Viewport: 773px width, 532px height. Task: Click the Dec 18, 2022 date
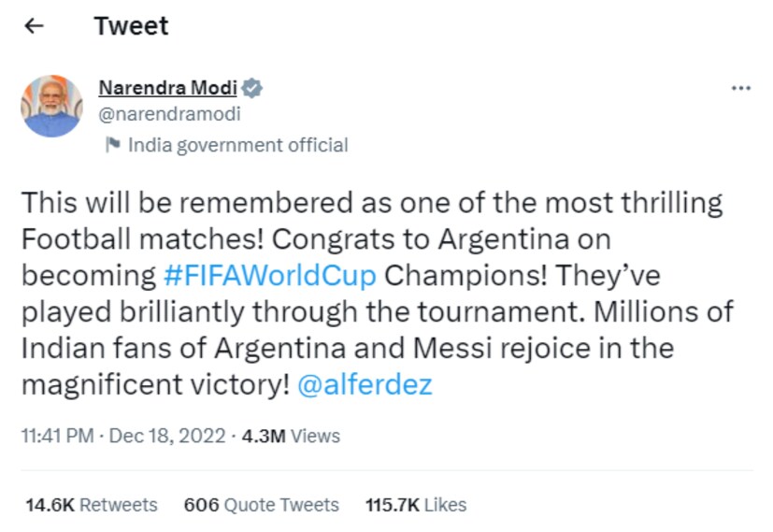pos(170,436)
